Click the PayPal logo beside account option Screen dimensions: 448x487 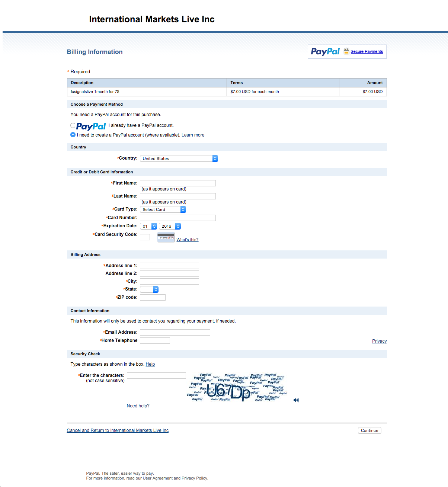[x=91, y=126]
